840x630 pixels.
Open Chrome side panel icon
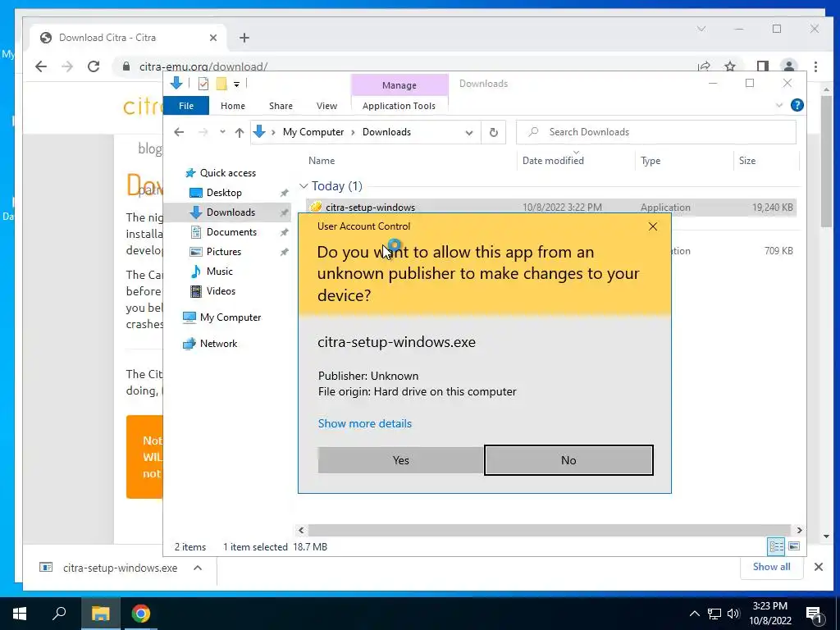click(x=762, y=66)
